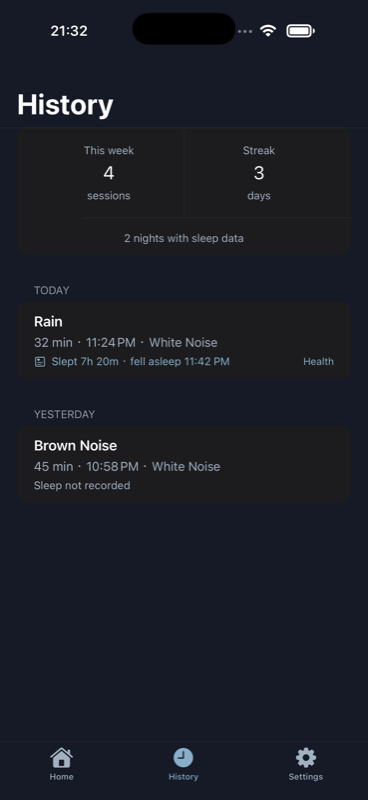Open the Brown Noise session entry
This screenshot has width=368, height=800.
click(184, 464)
